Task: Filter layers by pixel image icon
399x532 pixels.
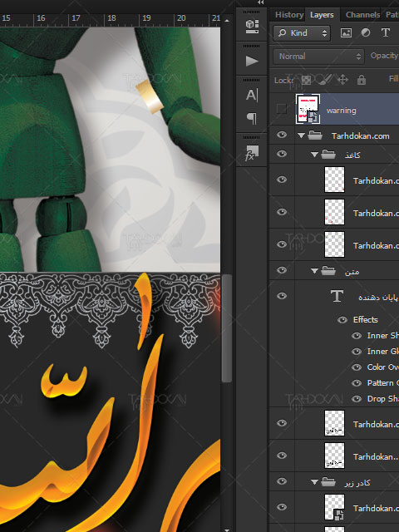Action: pyautogui.click(x=346, y=33)
